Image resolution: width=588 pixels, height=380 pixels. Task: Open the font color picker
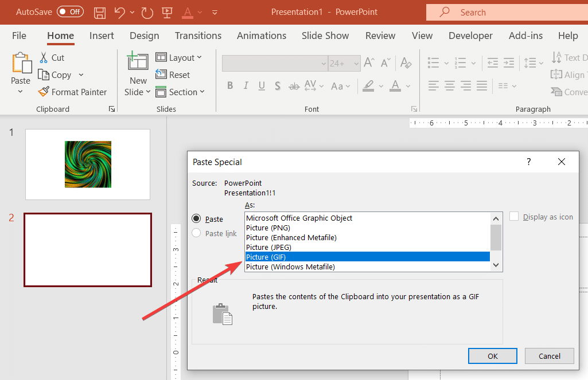coord(408,86)
